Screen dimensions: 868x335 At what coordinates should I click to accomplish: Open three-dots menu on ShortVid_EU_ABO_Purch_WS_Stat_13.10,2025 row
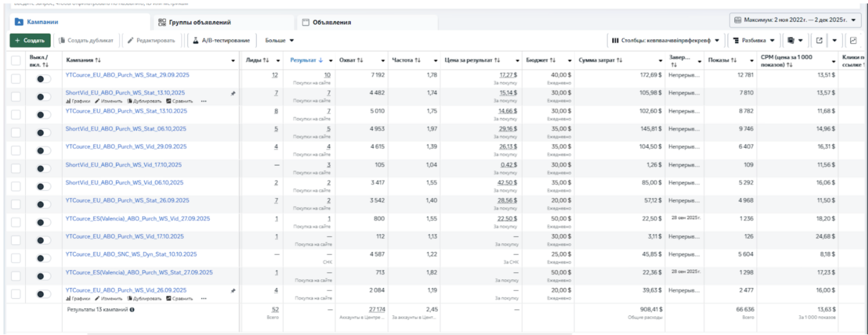[x=204, y=101]
